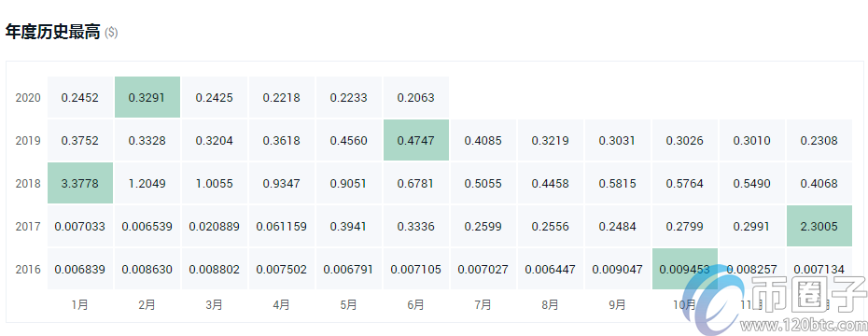
Task: Click the 2020 year row label
Action: (x=28, y=98)
